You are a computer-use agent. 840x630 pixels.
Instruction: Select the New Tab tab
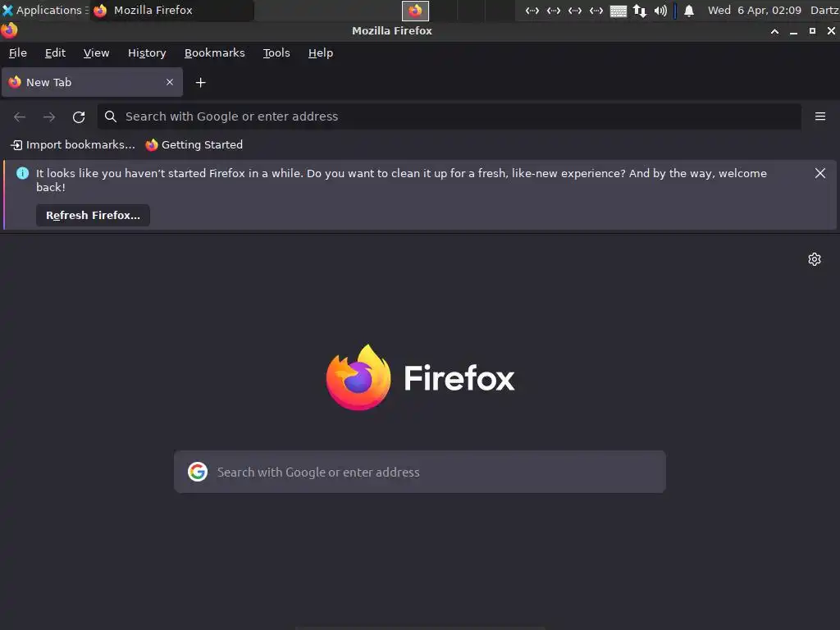pos(92,82)
